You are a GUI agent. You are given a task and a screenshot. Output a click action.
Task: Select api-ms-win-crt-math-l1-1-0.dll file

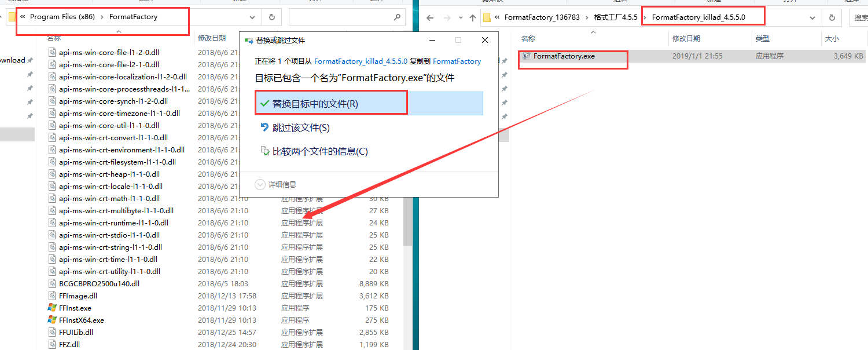[109, 198]
